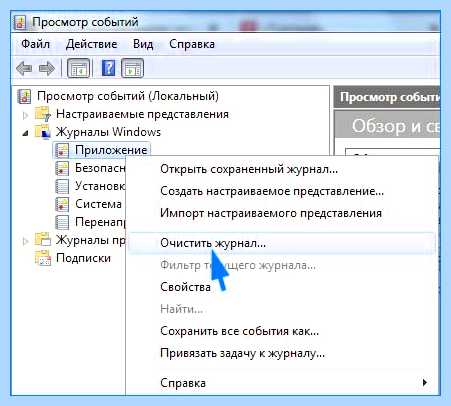The width and height of the screenshot is (451, 406).
Task: Expand Журналы приложений и служб node
Action: 25,241
